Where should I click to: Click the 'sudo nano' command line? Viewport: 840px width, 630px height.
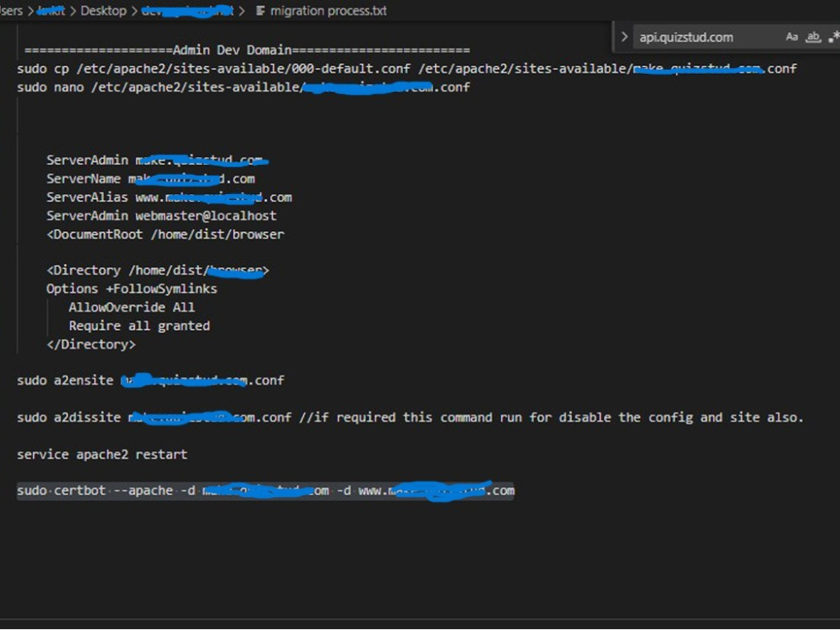click(x=244, y=87)
